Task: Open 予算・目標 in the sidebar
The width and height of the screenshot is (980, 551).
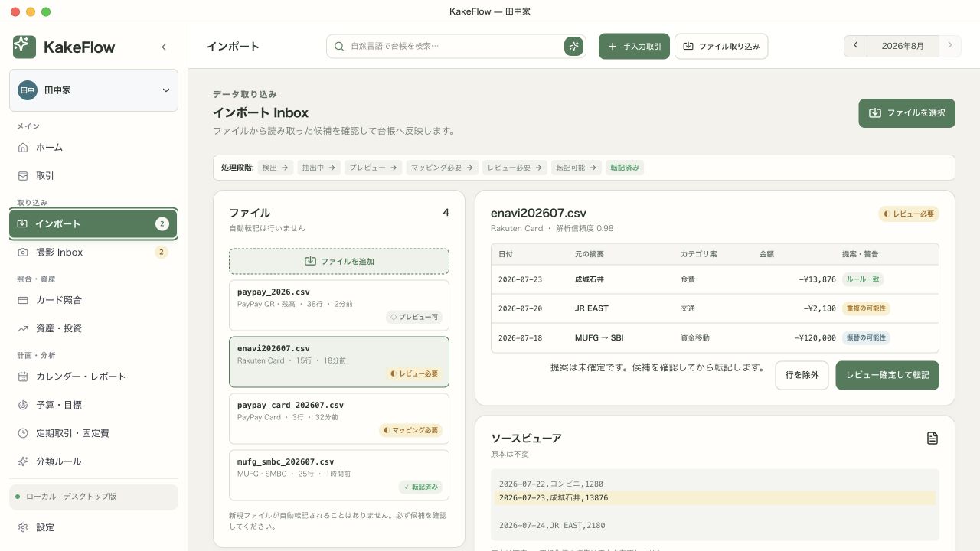Action: [93, 405]
